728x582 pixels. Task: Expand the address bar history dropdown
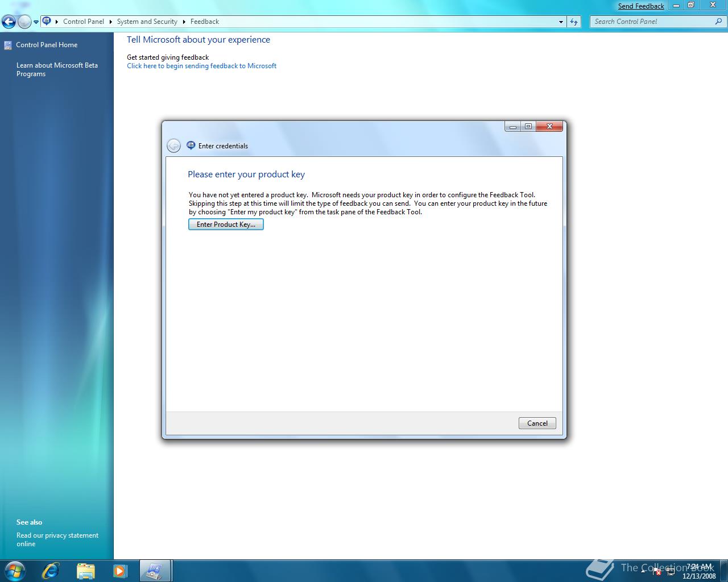point(561,22)
